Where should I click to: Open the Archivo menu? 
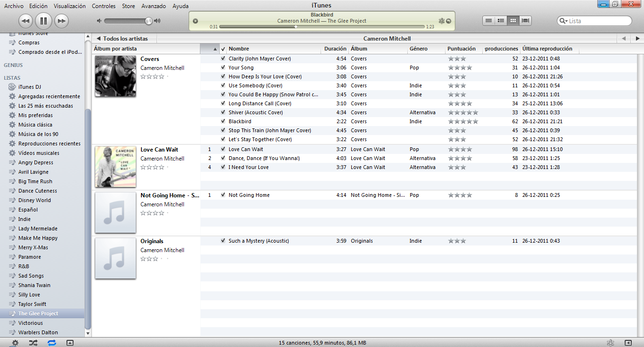(x=14, y=6)
